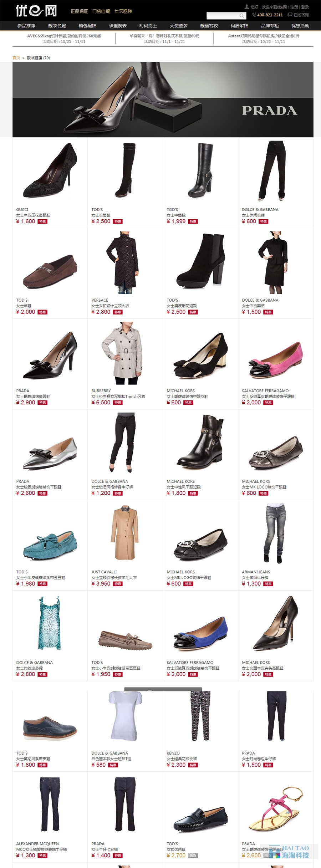The image size is (321, 868).
Task: Click the phone icon beside 400-821-2211
Action: 254,15
